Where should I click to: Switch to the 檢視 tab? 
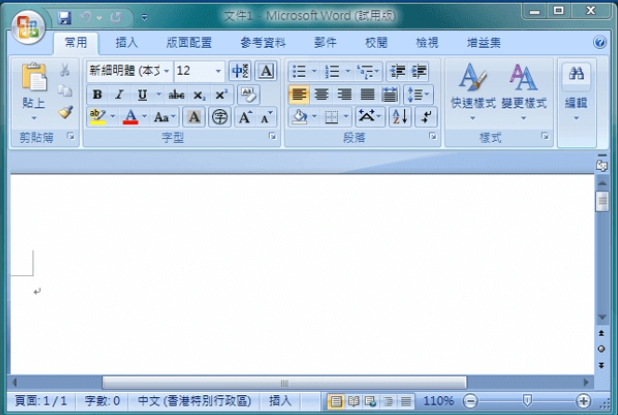427,42
